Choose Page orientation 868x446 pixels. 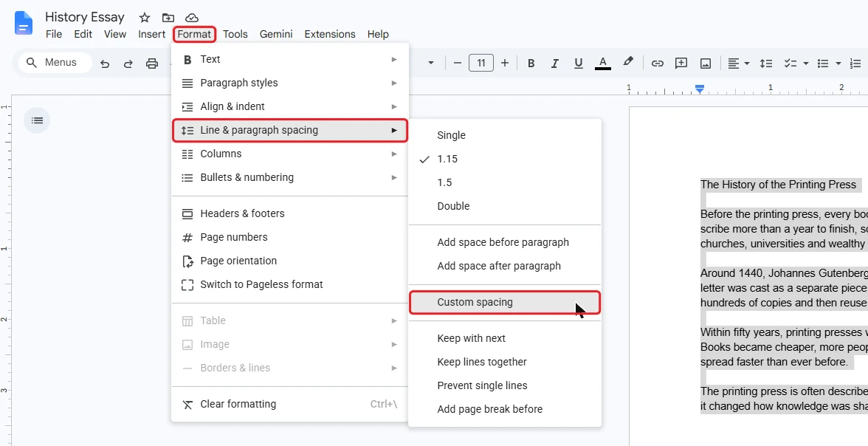290,261
